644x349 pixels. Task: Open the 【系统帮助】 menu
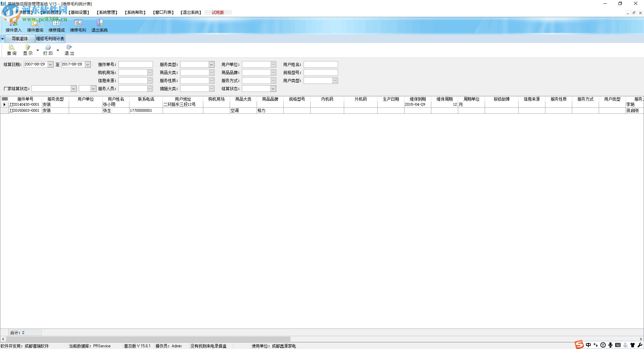point(135,12)
